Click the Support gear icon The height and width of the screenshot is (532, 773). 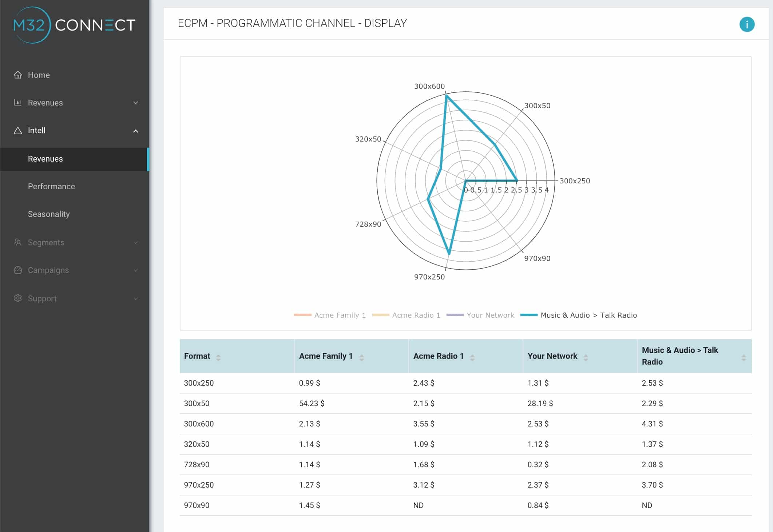[x=18, y=298]
